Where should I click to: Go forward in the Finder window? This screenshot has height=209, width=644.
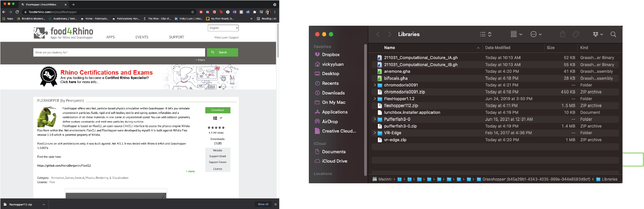coord(389,34)
